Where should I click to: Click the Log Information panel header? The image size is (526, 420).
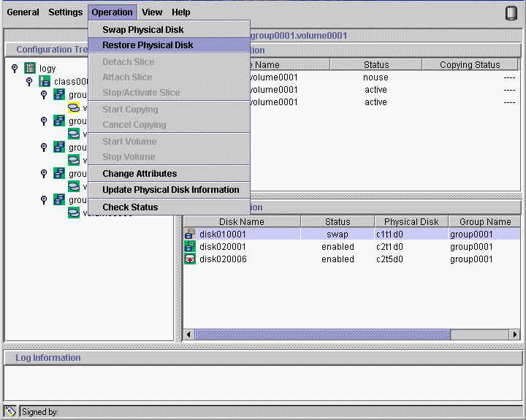(263, 358)
